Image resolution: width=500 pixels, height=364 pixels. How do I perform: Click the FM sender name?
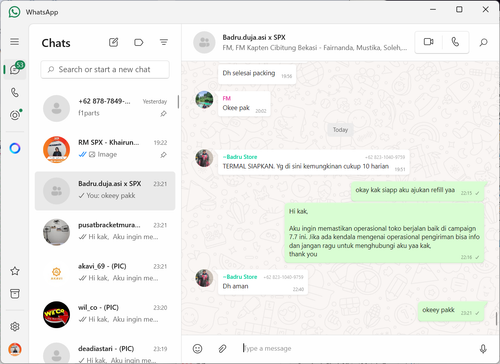click(227, 98)
